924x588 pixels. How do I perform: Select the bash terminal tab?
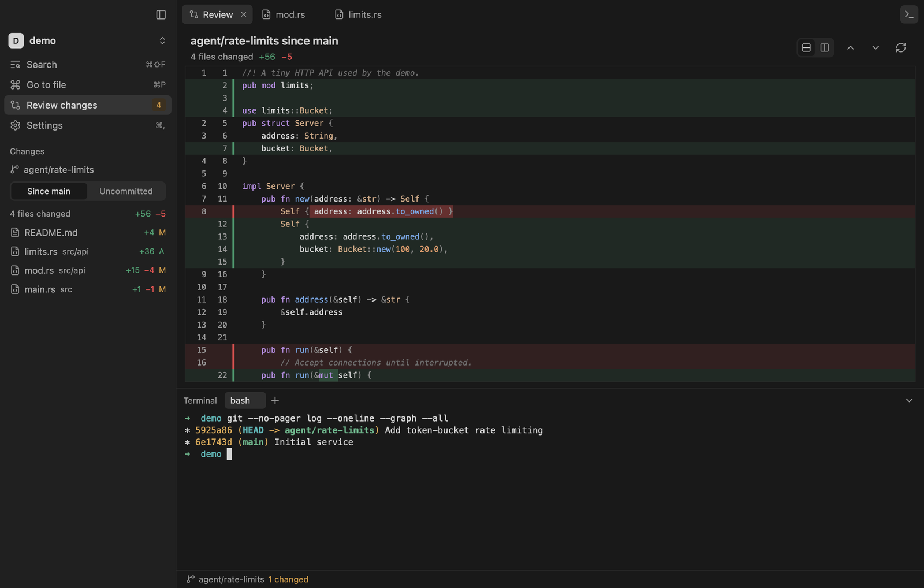pyautogui.click(x=245, y=400)
